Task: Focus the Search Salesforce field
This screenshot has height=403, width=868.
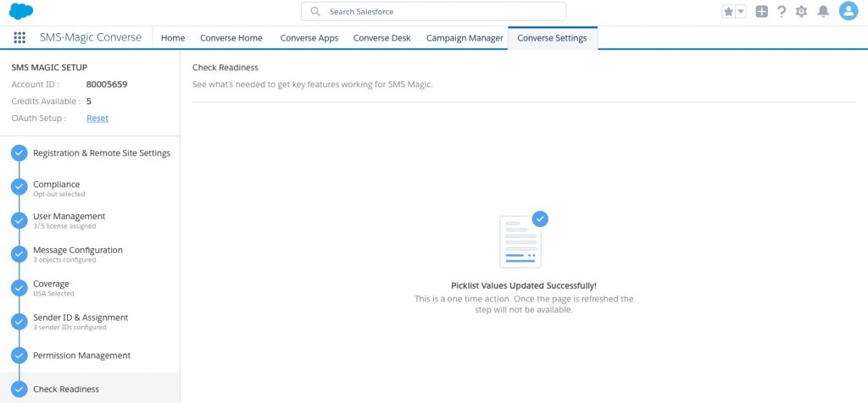Action: [x=433, y=12]
